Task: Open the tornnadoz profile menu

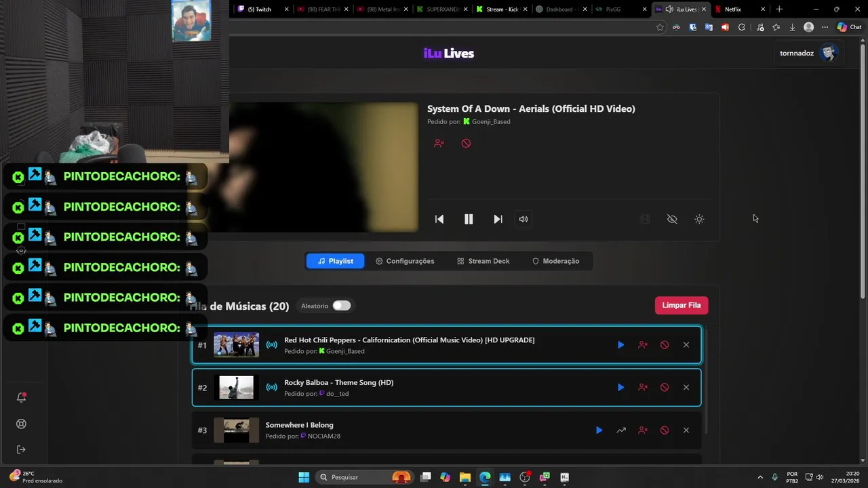Action: click(x=809, y=53)
